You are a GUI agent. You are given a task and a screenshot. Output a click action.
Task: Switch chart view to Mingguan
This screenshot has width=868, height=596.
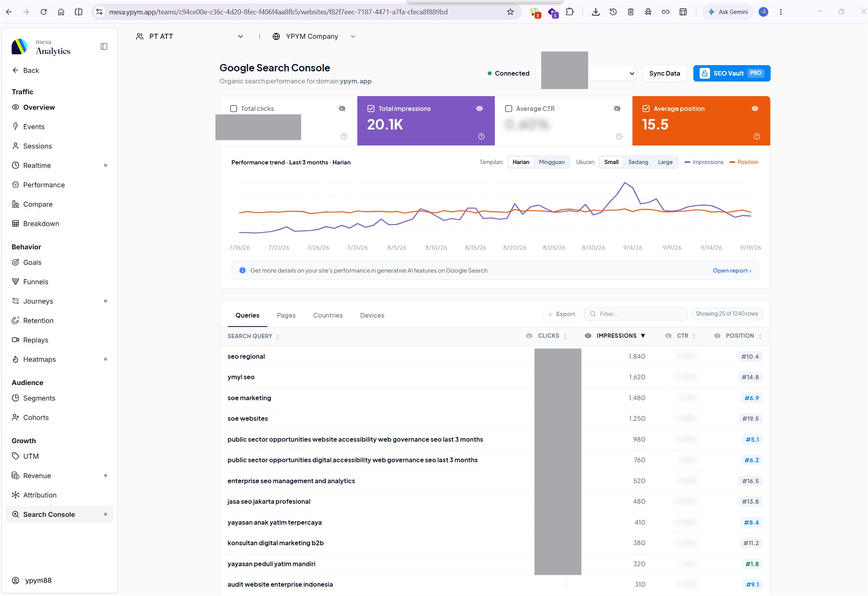551,162
